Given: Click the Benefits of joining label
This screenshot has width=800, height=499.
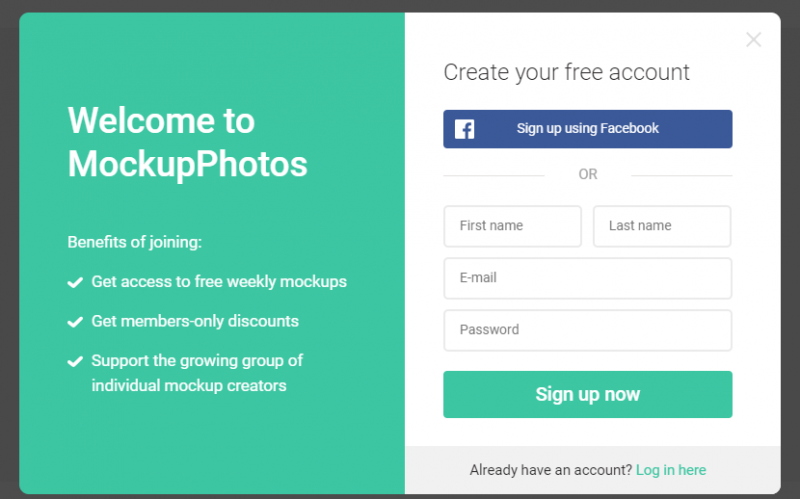Looking at the screenshot, I should (x=134, y=242).
